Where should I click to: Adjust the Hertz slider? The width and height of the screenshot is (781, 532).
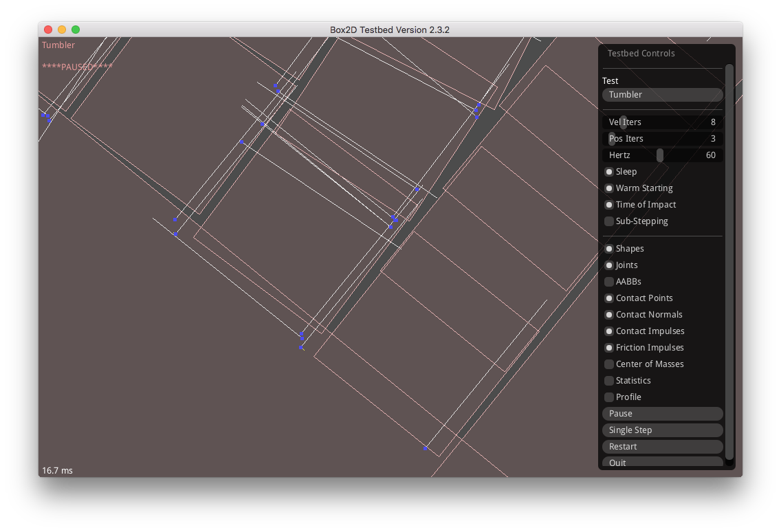[x=662, y=155]
